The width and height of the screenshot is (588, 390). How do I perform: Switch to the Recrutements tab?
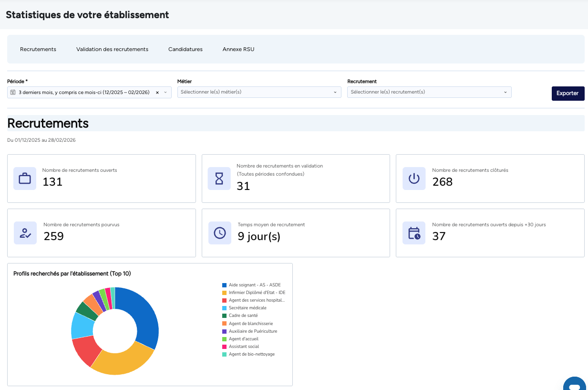click(38, 49)
